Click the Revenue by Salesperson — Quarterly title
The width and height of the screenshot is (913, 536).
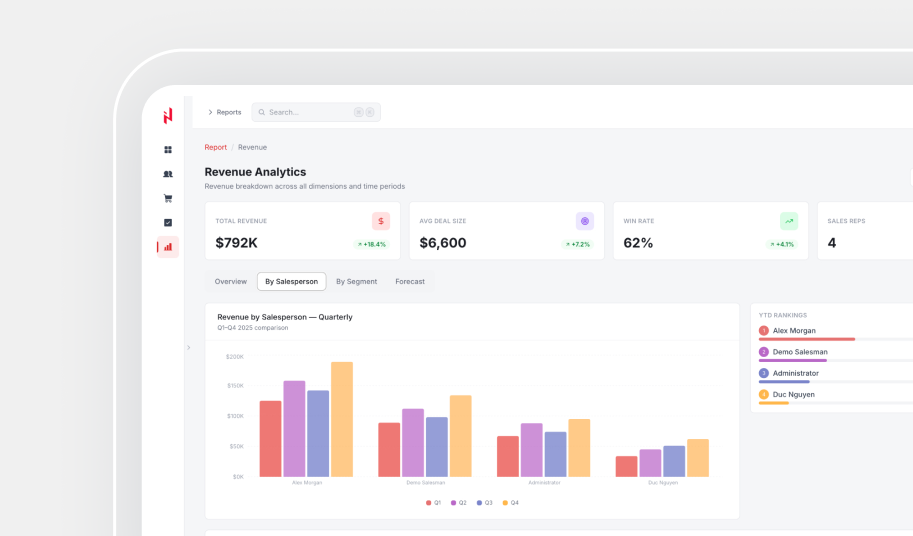(285, 317)
